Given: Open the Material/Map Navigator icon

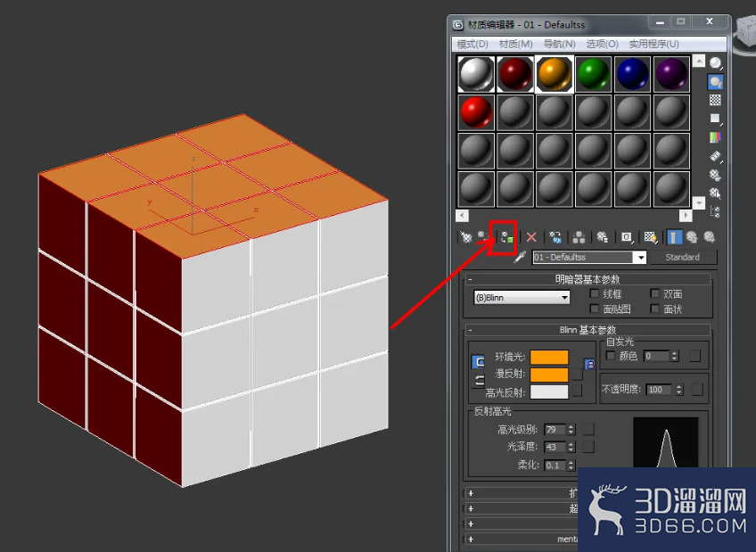Looking at the screenshot, I should coord(716,211).
